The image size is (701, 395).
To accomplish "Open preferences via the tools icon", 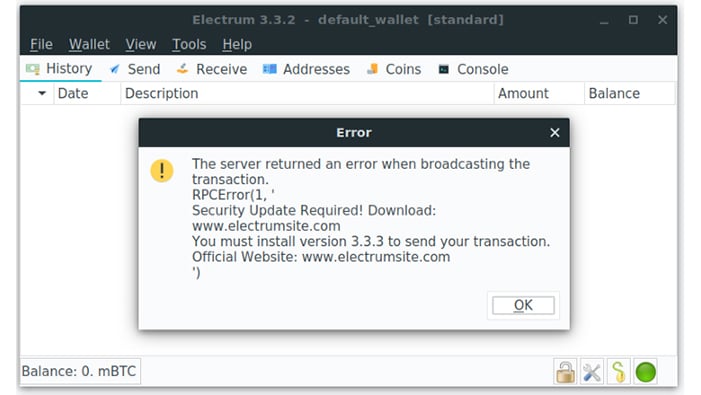I will coord(592,372).
